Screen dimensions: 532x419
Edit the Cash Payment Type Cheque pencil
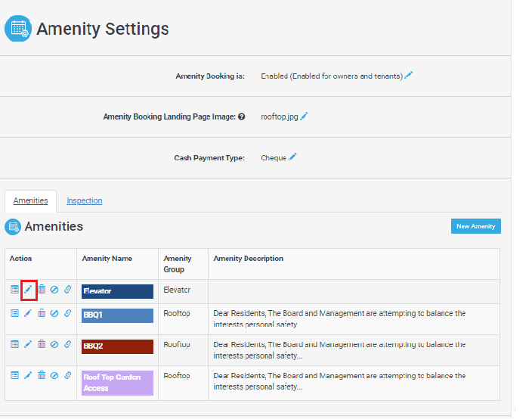pos(292,157)
